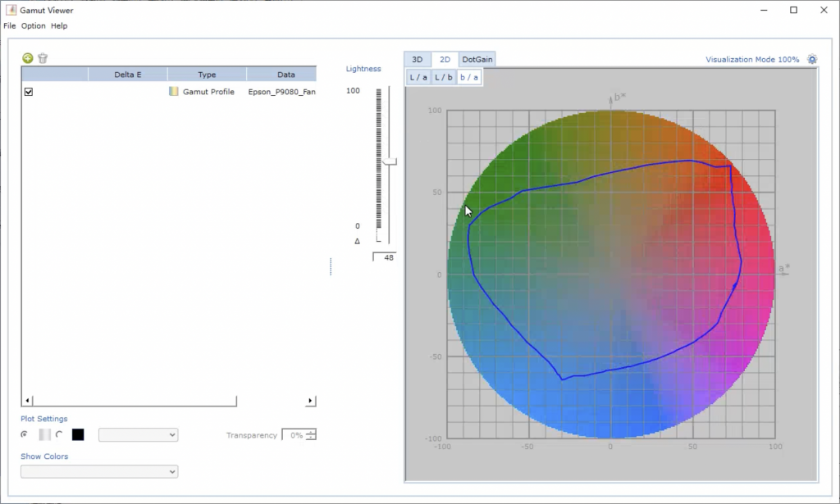840x504 pixels.
Task: Select the b / a projection button
Action: (x=469, y=78)
